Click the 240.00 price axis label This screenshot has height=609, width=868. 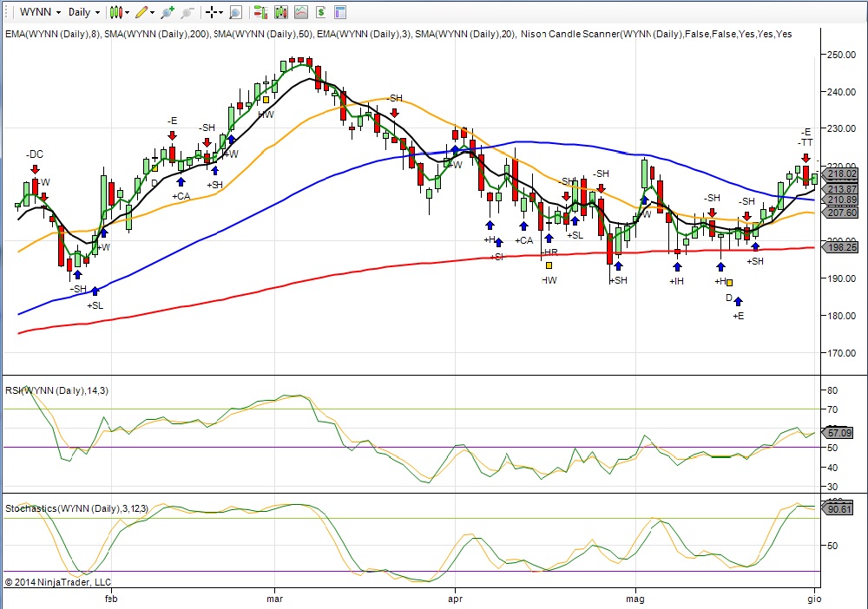coord(841,92)
